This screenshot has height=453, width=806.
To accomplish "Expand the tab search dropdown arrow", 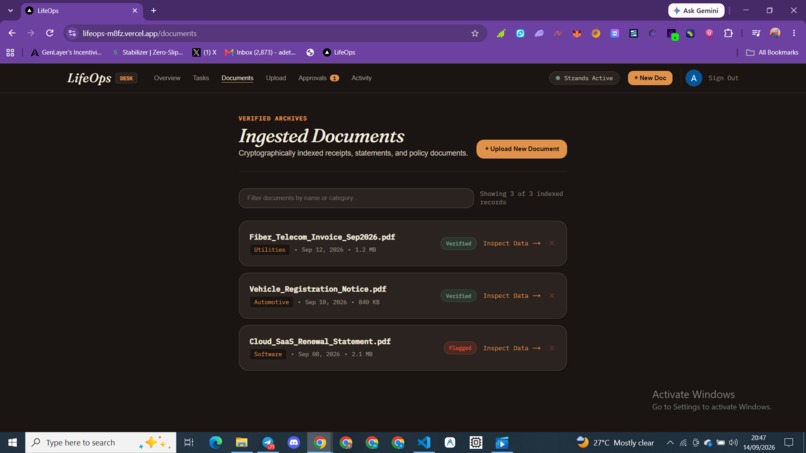I will (x=10, y=10).
